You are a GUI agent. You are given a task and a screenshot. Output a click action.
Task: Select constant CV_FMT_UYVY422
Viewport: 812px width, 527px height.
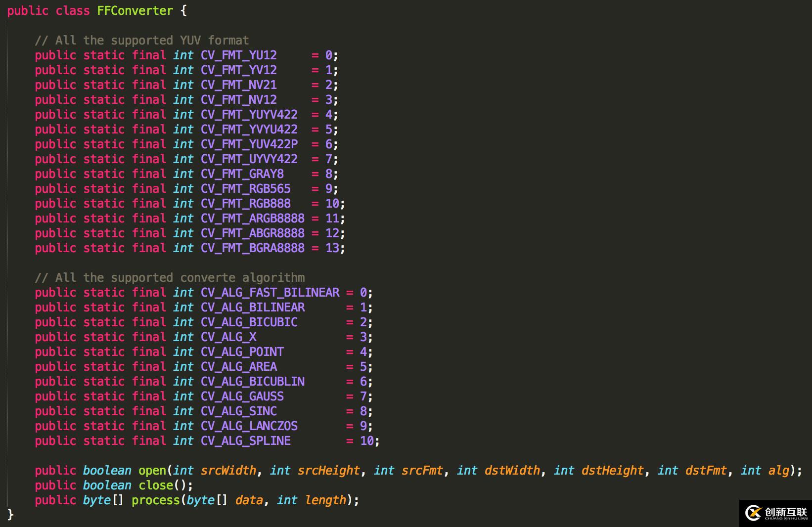pyautogui.click(x=249, y=159)
